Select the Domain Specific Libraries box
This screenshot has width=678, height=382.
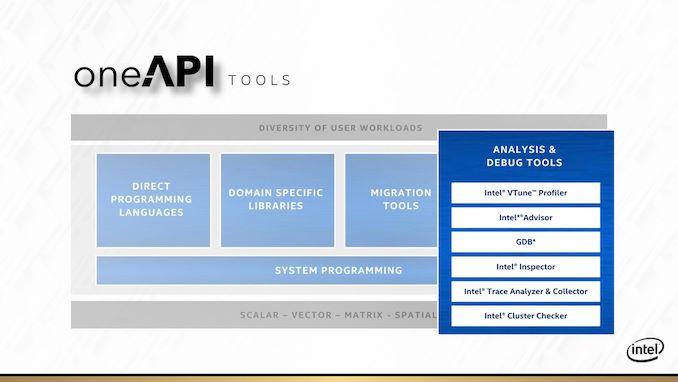click(x=277, y=200)
